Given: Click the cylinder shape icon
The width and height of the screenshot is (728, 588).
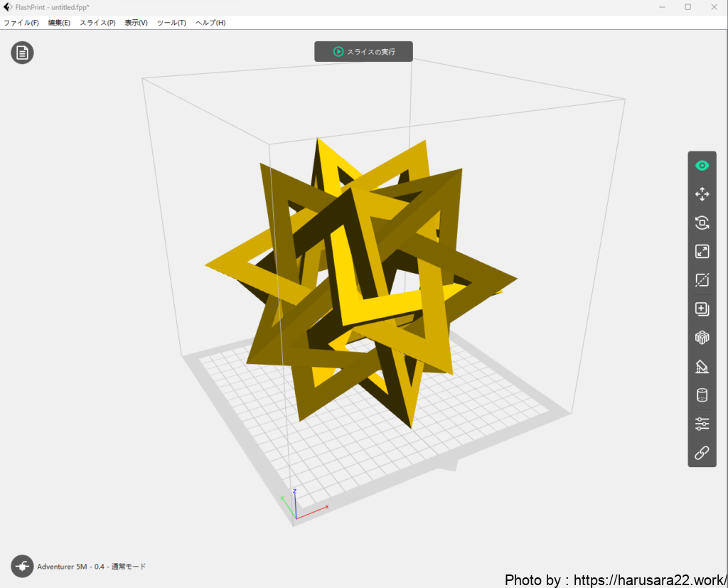Looking at the screenshot, I should (x=702, y=395).
